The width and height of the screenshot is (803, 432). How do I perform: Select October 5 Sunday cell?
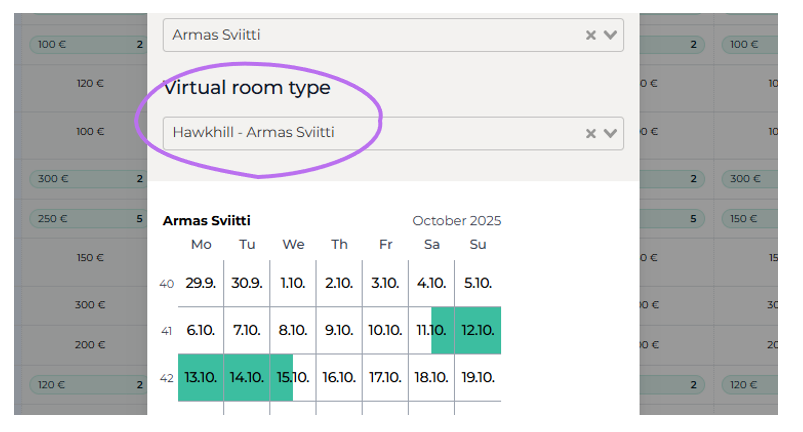pos(478,283)
